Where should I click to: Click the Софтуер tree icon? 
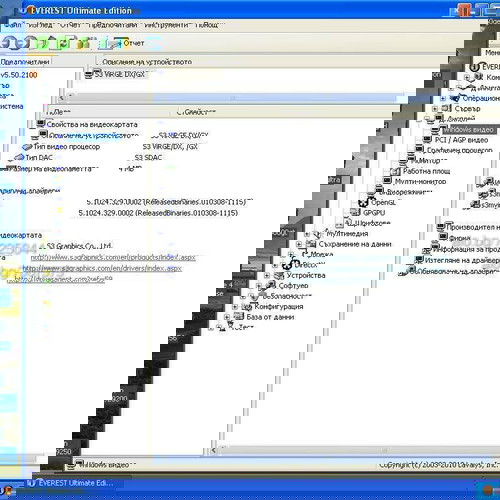click(271, 285)
